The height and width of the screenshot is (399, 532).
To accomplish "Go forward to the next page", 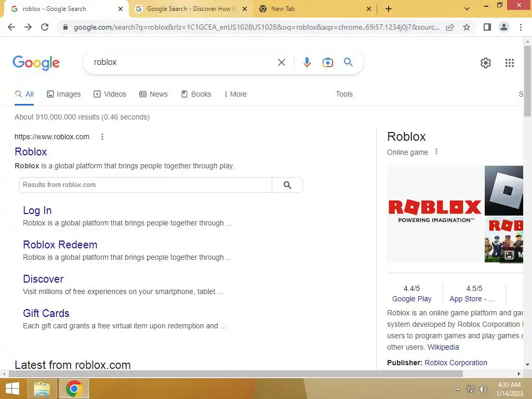I will click(x=28, y=27).
